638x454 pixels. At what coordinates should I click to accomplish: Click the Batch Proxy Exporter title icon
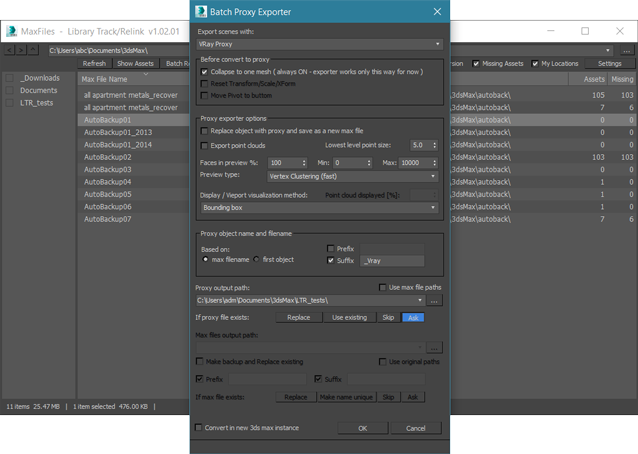[202, 12]
